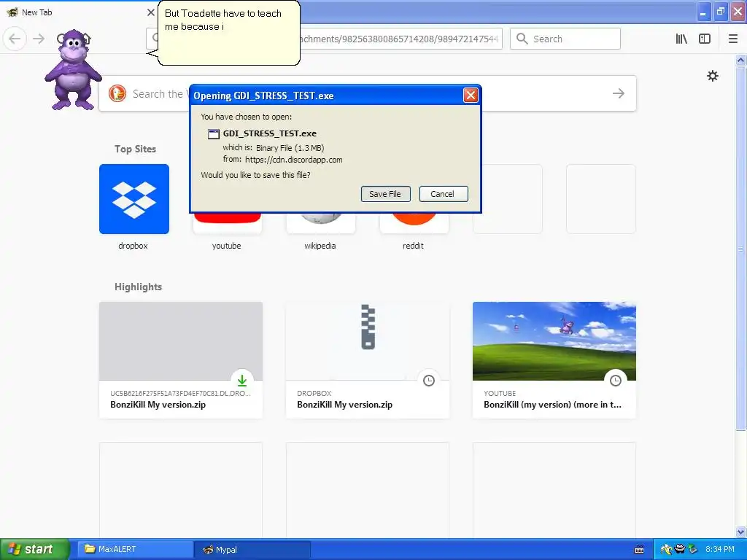The height and width of the screenshot is (560, 747).
Task: Click the browser Forward arrow button
Action: click(x=39, y=39)
